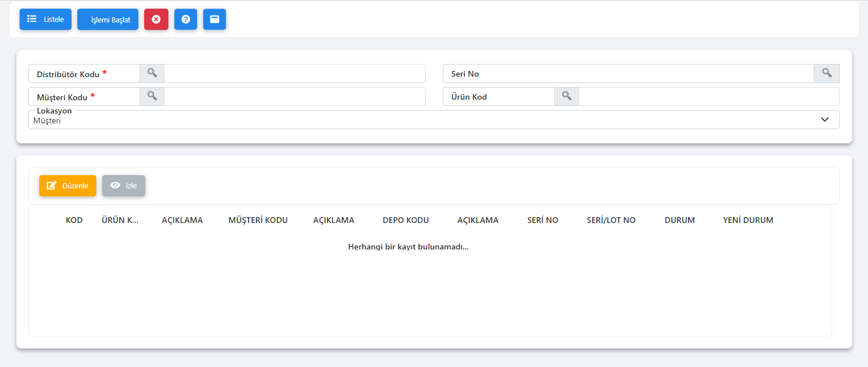Click the İzle view button
Screen dimensions: 868x367
(x=123, y=186)
